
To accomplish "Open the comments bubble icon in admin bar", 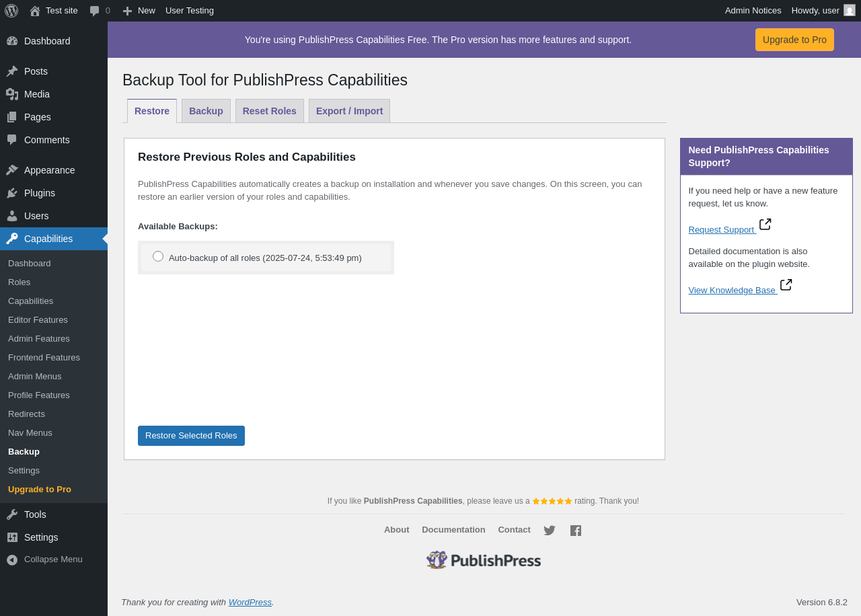I will [x=95, y=11].
